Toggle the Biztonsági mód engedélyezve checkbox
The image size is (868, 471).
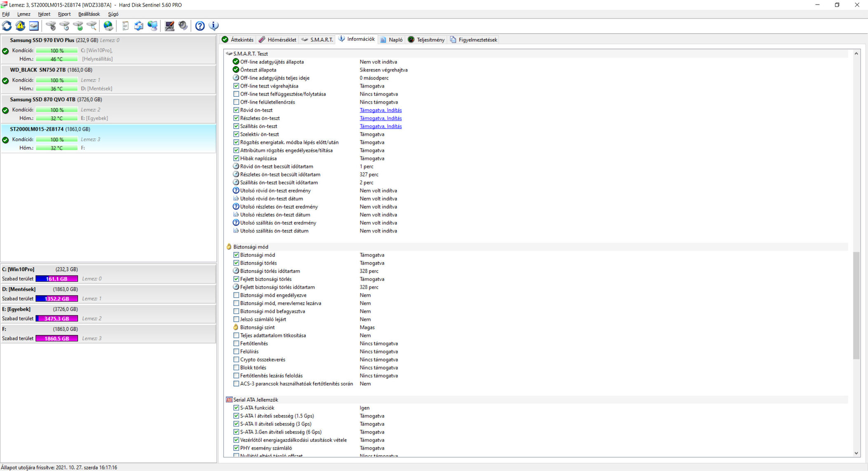pyautogui.click(x=236, y=295)
